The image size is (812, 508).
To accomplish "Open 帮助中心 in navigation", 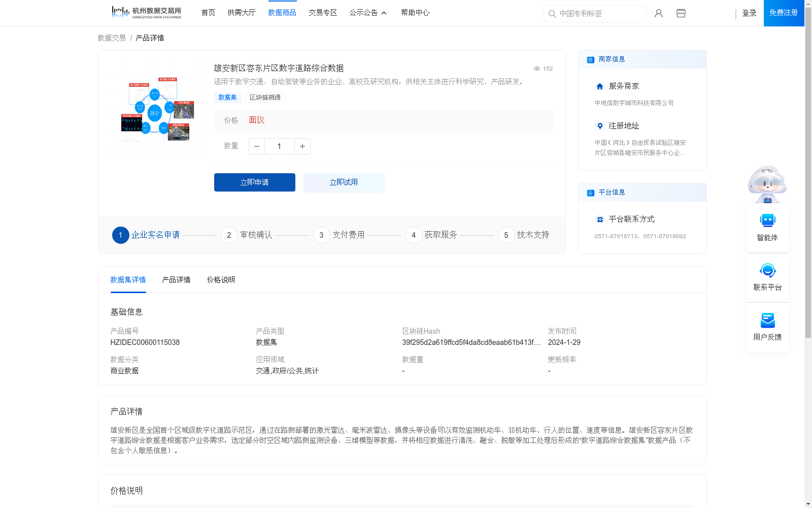I will coord(415,13).
